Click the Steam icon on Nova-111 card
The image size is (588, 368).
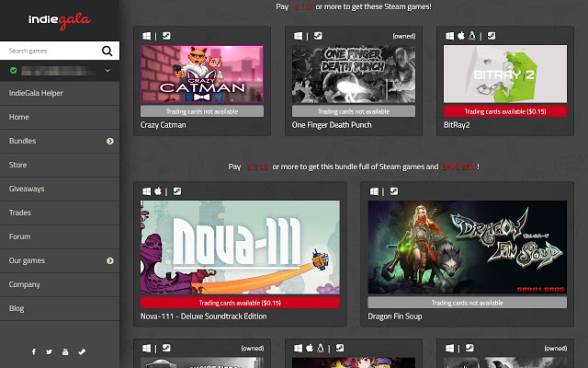(x=177, y=191)
